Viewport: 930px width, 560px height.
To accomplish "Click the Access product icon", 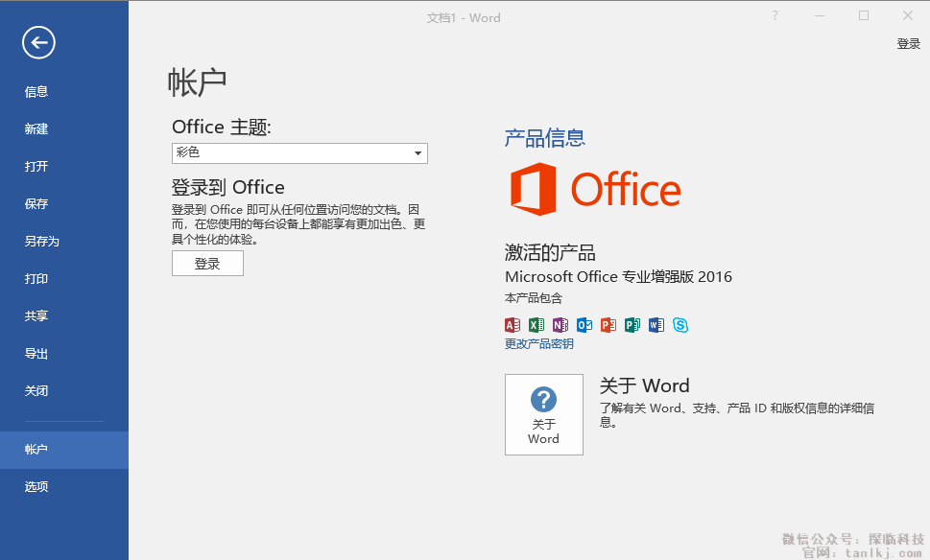I will point(513,325).
